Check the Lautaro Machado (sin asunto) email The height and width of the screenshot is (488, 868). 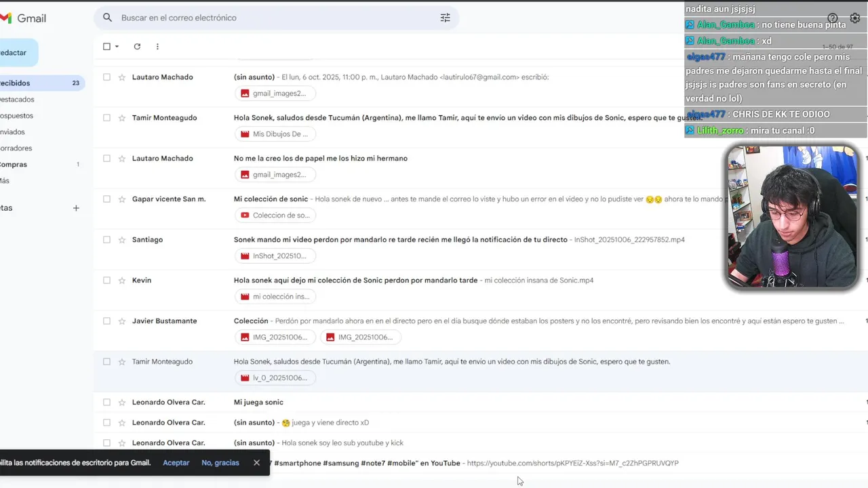pyautogui.click(x=106, y=77)
